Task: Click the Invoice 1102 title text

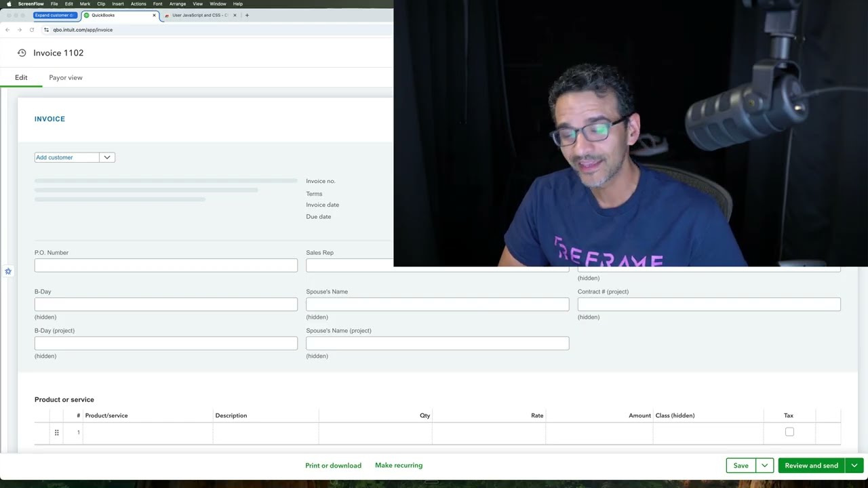Action: tap(58, 53)
